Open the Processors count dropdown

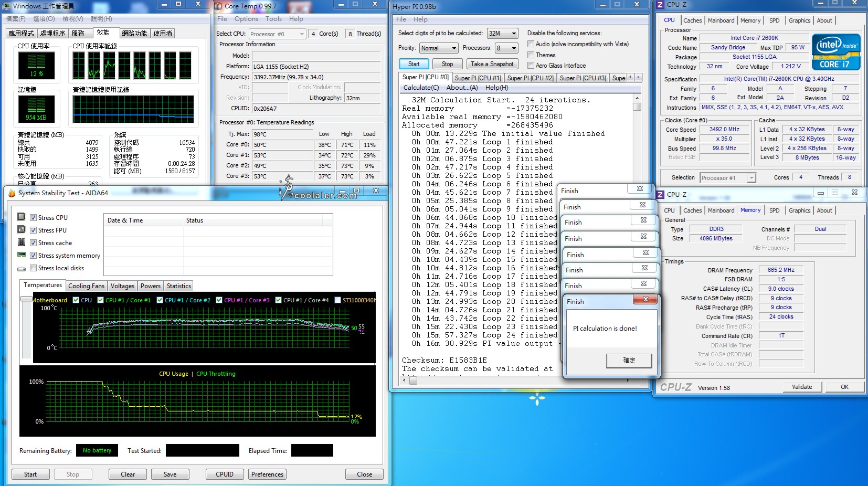point(507,48)
